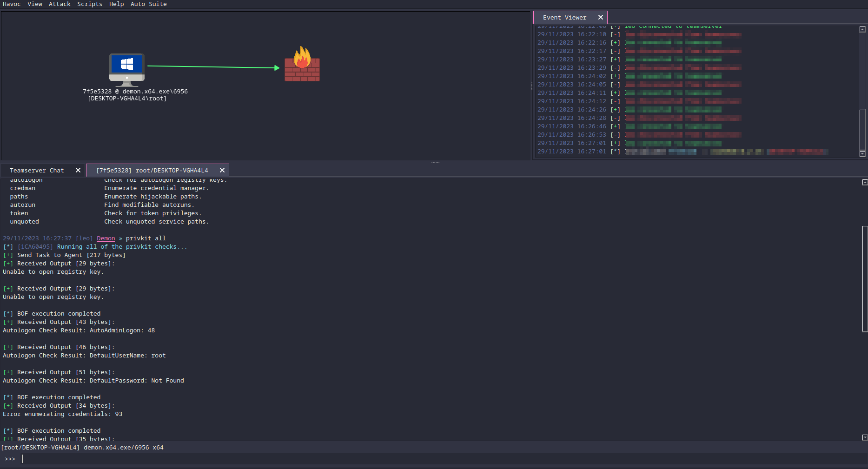868x469 pixels.
Task: Close the root/DESKTOP-VGHA4L4 agent tab
Action: click(x=222, y=170)
